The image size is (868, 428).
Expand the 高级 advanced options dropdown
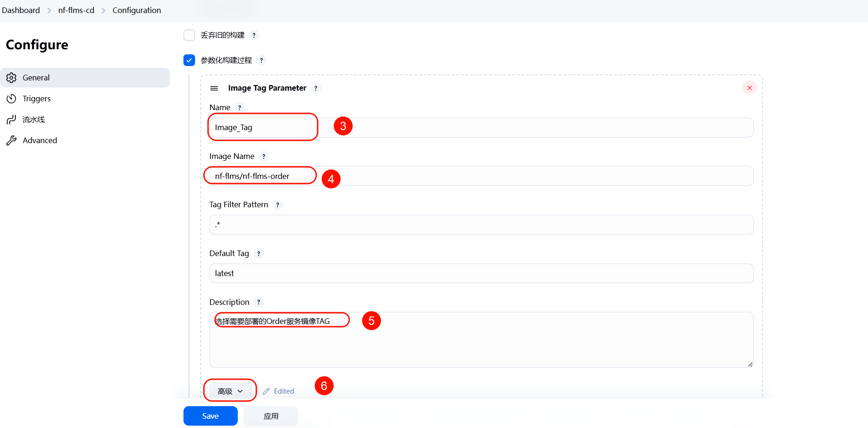coord(230,391)
